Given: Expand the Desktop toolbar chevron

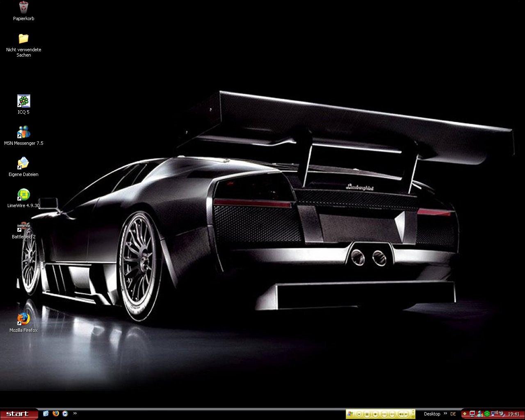Looking at the screenshot, I should 445,413.
